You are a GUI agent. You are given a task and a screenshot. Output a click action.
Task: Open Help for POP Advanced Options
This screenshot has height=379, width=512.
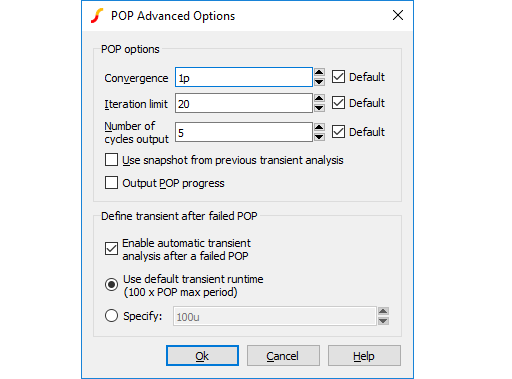tap(364, 356)
